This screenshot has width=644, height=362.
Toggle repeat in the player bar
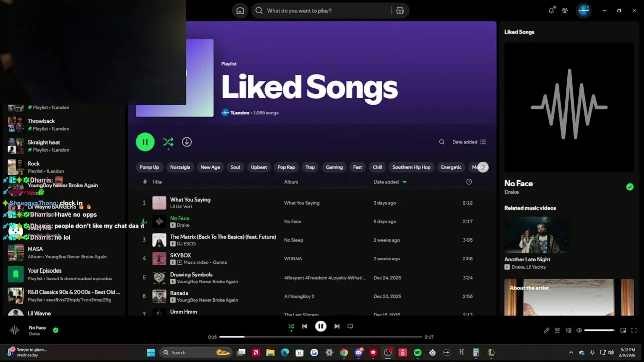click(x=350, y=326)
